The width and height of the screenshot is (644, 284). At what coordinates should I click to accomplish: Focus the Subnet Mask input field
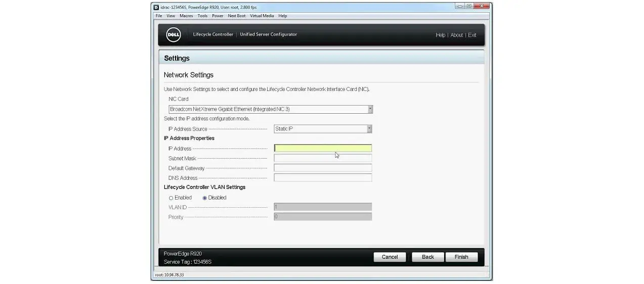pos(323,158)
